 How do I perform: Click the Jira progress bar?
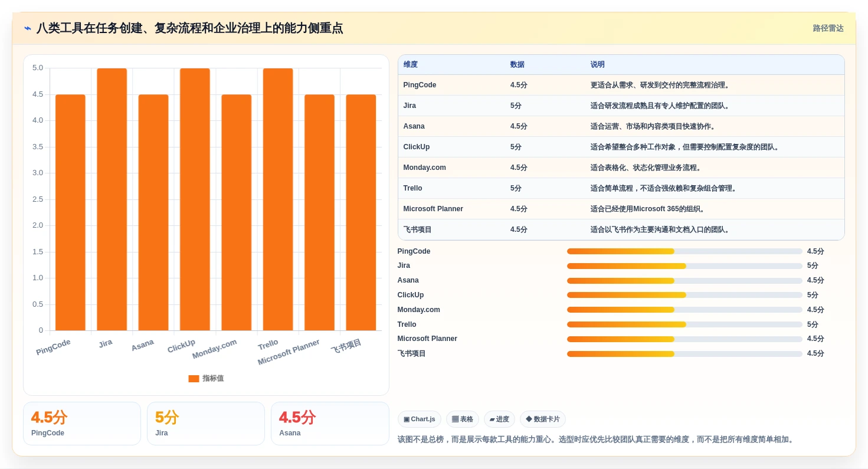click(684, 266)
